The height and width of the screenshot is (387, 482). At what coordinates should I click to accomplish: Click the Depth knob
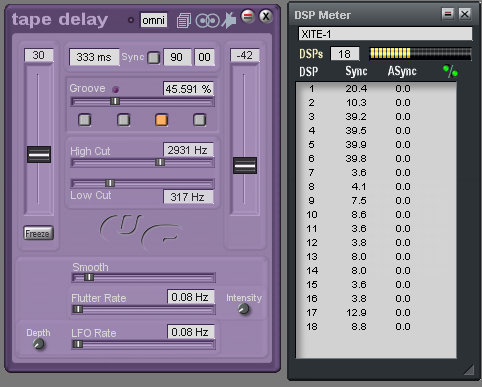39,344
